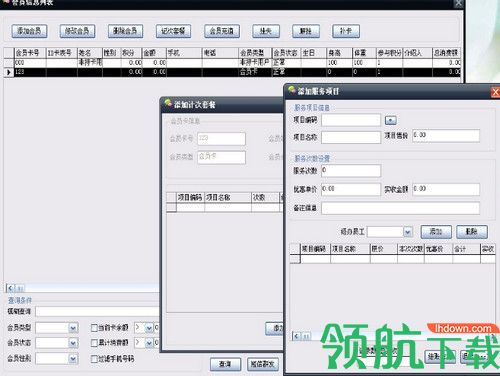This screenshot has height=376, width=500.
Task: Select the member row with card 000
Action: [x=232, y=63]
